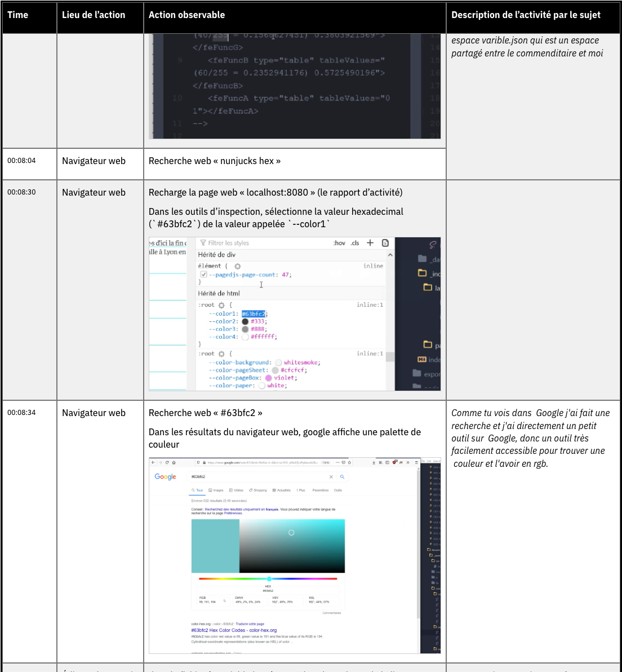Uncheck the --pagedjs-page-count property checkbox

pos(204,275)
